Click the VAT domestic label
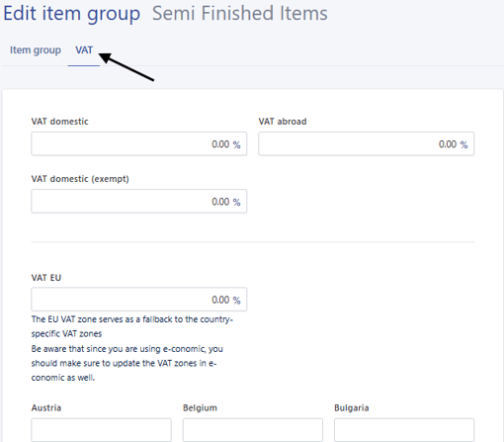Viewport: 504px width, 442px height. coord(59,122)
